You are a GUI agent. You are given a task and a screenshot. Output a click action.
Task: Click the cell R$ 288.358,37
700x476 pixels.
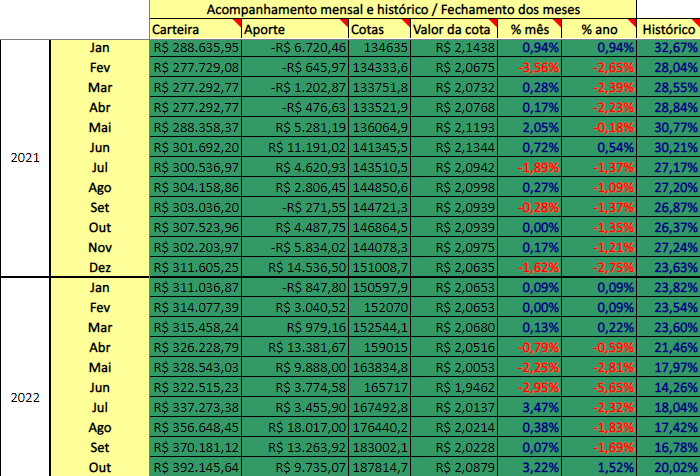[196, 128]
